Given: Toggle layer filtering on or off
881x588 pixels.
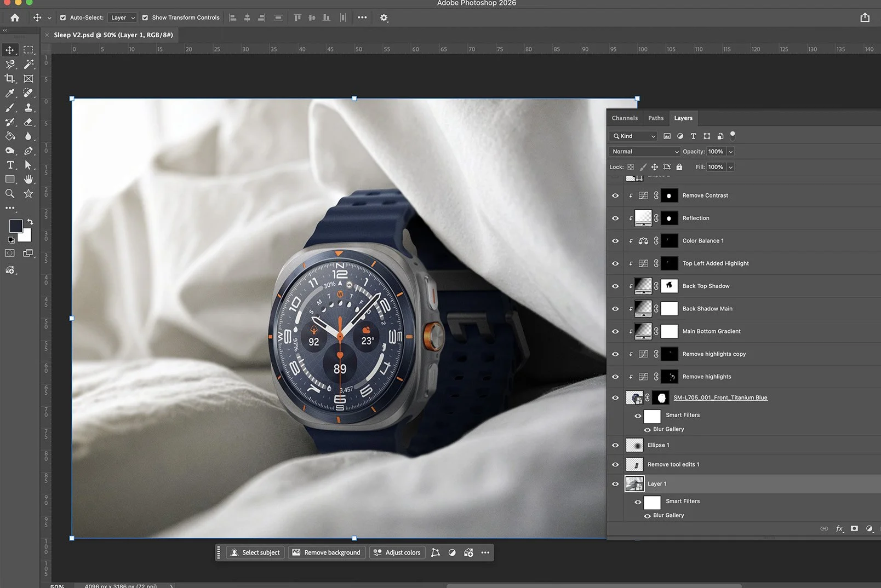Looking at the screenshot, I should click(733, 135).
